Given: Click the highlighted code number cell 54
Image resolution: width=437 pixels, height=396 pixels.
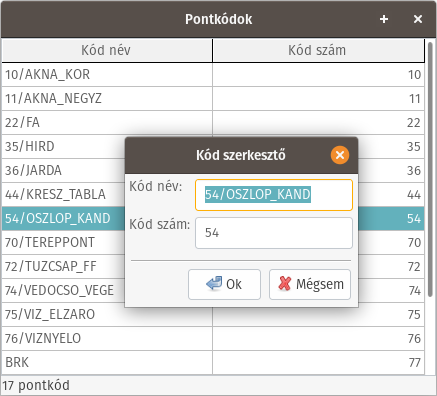Looking at the screenshot, I should tap(391, 219).
